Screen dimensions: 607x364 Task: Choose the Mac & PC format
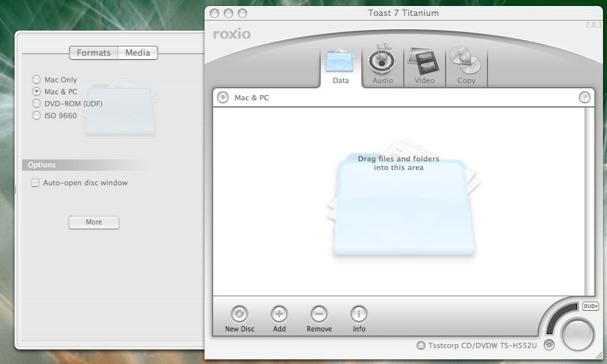coord(37,92)
